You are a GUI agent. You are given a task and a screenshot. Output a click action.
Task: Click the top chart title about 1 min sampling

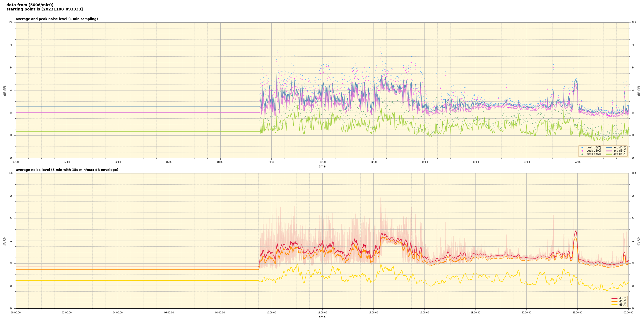pos(57,19)
